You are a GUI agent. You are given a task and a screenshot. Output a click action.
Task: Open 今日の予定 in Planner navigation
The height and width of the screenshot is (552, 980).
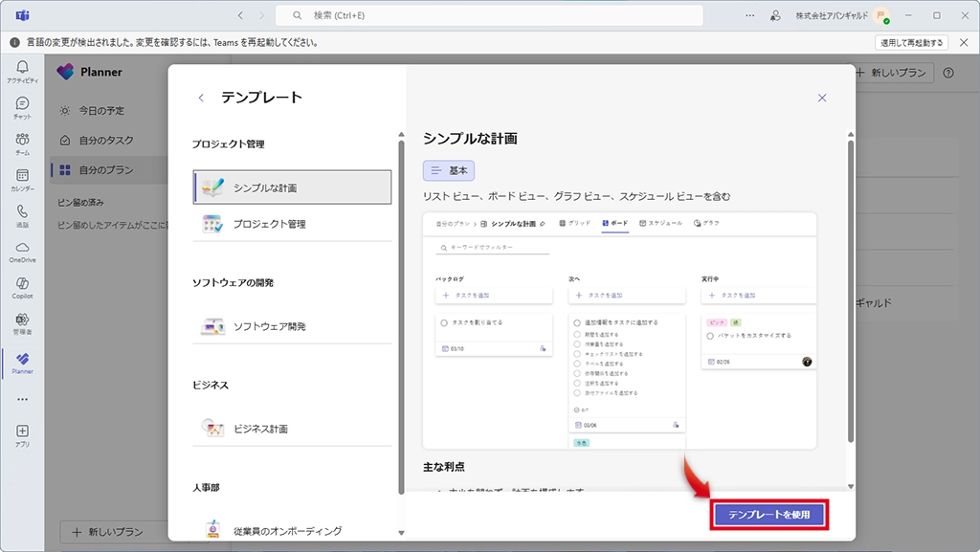point(101,111)
